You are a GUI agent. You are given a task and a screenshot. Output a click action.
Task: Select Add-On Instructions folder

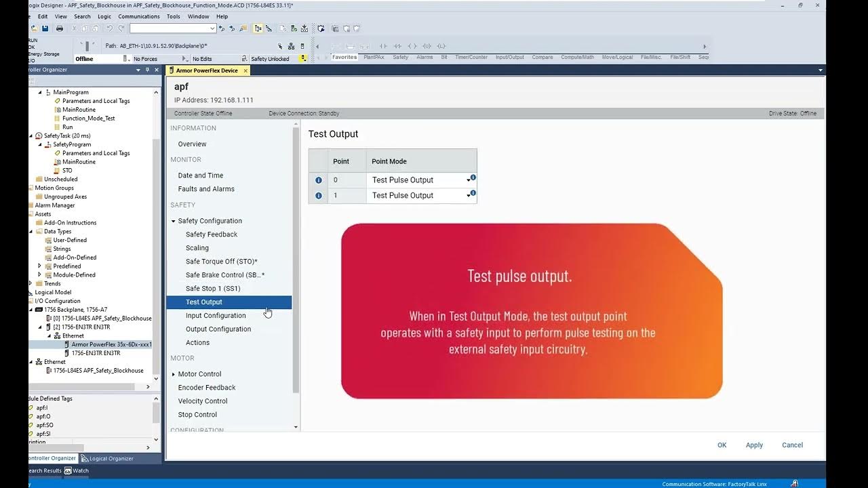click(70, 222)
